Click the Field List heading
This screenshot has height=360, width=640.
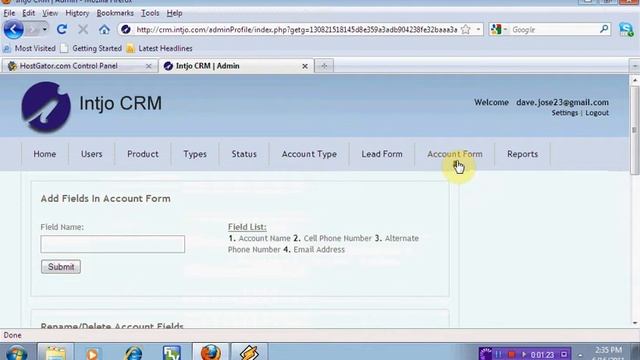click(247, 227)
